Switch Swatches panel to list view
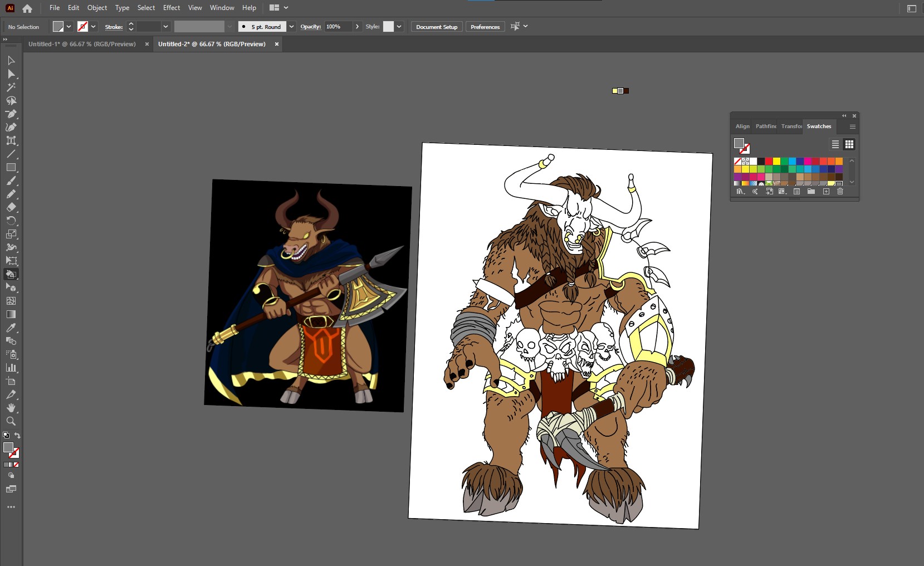This screenshot has width=924, height=566. [835, 144]
